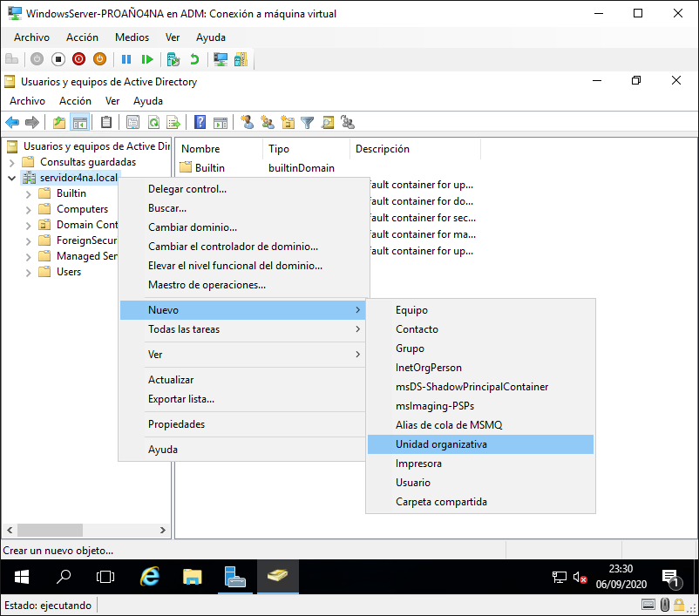This screenshot has height=616, width=699.
Task: Sort by the Tipo column header
Action: [306, 149]
